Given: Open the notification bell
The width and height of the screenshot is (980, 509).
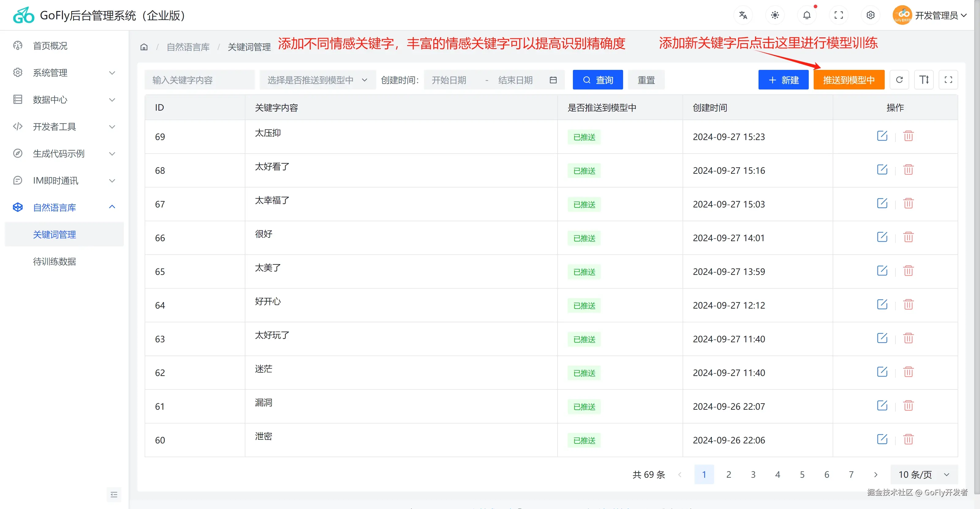Looking at the screenshot, I should [807, 15].
